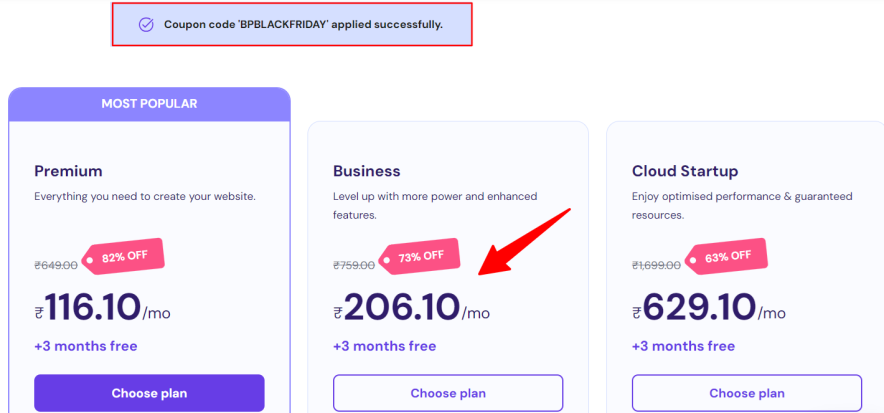The height and width of the screenshot is (413, 884).
Task: Click the ₹116.10/mo Premium price
Action: pos(102,307)
